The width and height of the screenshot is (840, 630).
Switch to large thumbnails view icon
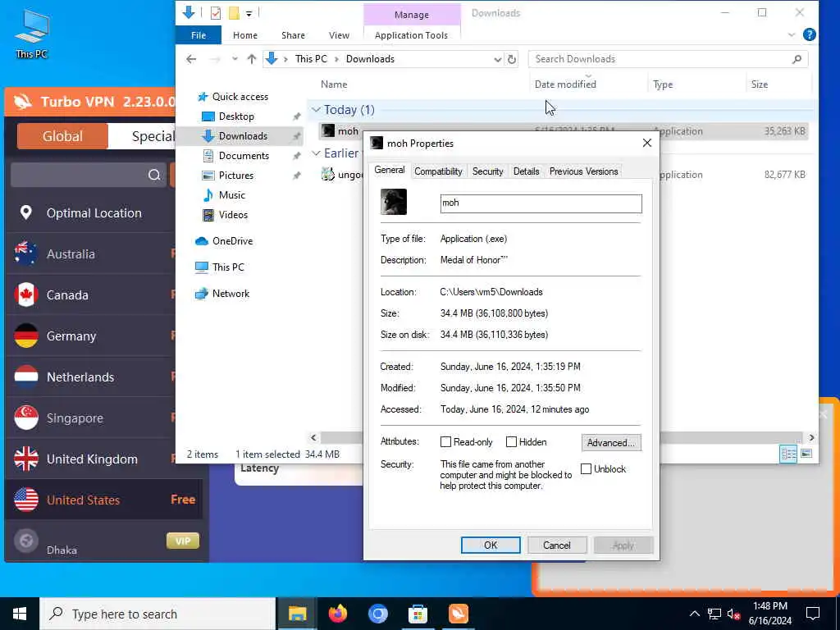(x=806, y=454)
